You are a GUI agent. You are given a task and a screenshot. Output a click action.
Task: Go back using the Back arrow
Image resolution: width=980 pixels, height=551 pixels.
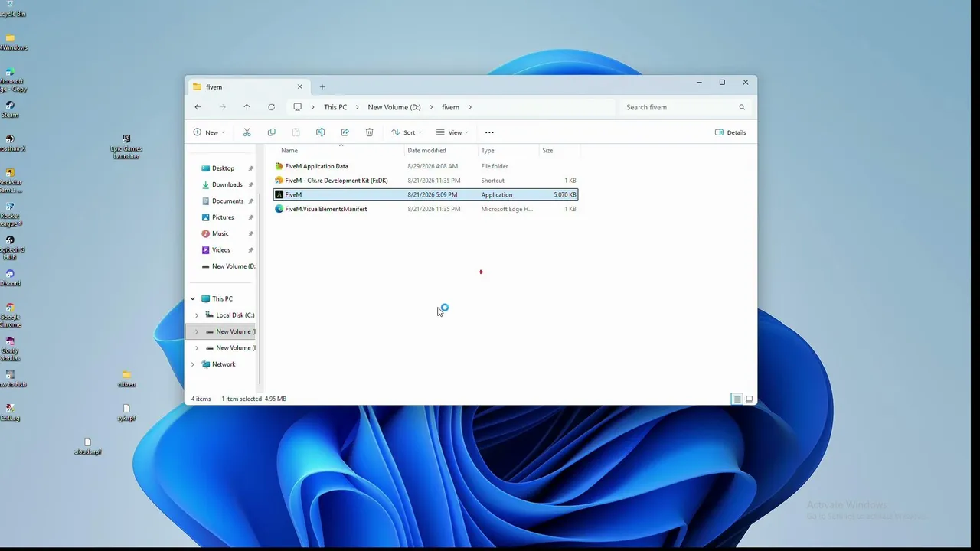[198, 107]
